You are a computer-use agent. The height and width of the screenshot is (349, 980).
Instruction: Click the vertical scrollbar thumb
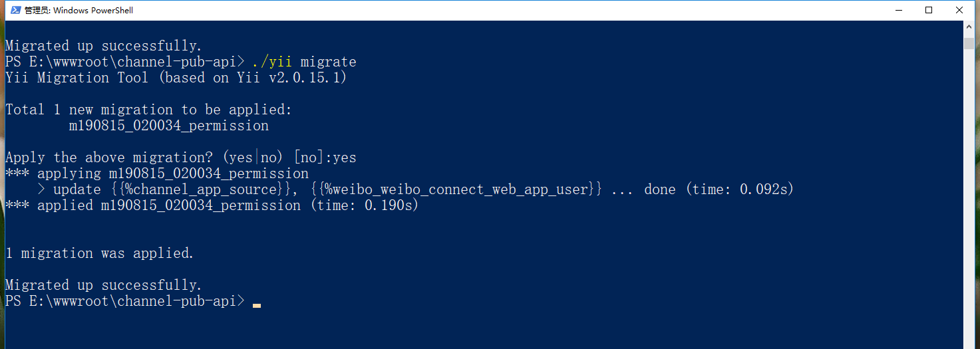coord(969,43)
